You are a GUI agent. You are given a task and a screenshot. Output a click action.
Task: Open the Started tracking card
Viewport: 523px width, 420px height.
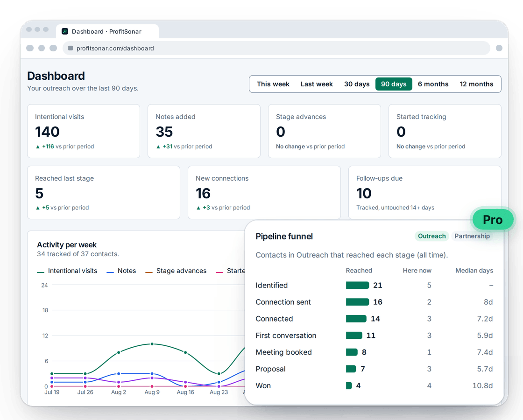(445, 131)
